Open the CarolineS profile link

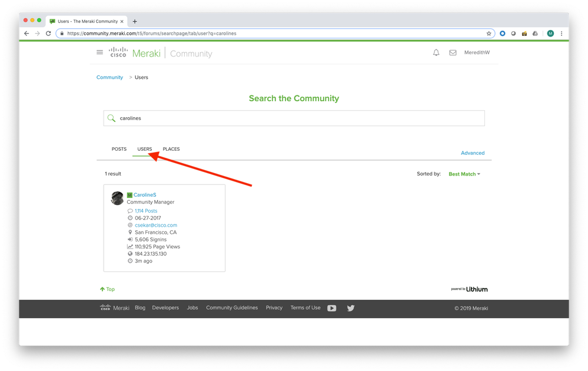point(145,195)
